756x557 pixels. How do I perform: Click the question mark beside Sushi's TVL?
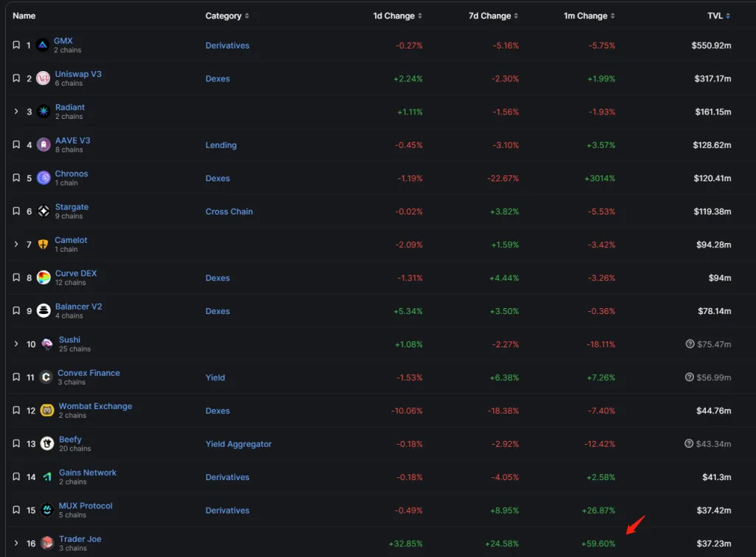688,344
